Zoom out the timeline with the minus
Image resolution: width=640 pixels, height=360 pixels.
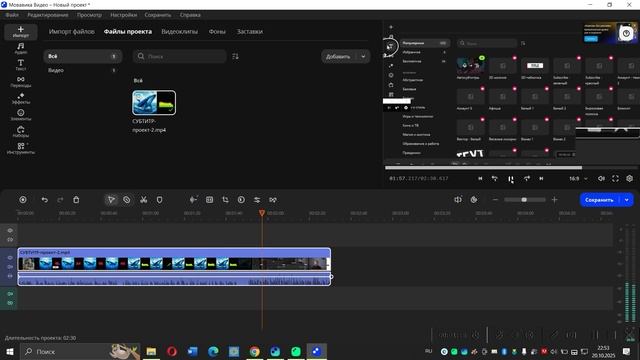click(x=495, y=200)
